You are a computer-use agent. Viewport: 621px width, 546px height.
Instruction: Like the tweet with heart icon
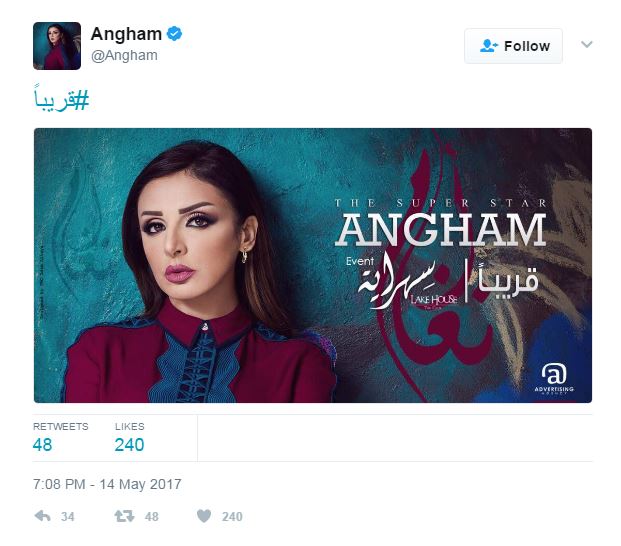click(204, 516)
